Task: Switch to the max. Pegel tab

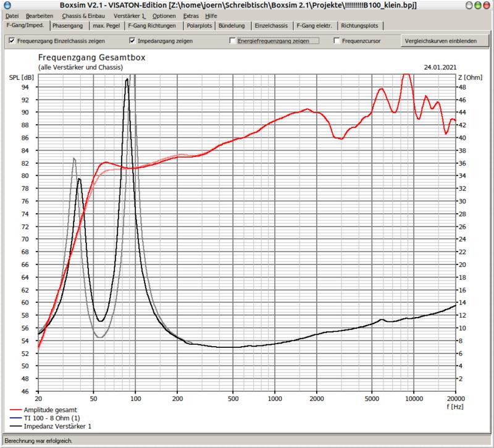Action: click(106, 26)
